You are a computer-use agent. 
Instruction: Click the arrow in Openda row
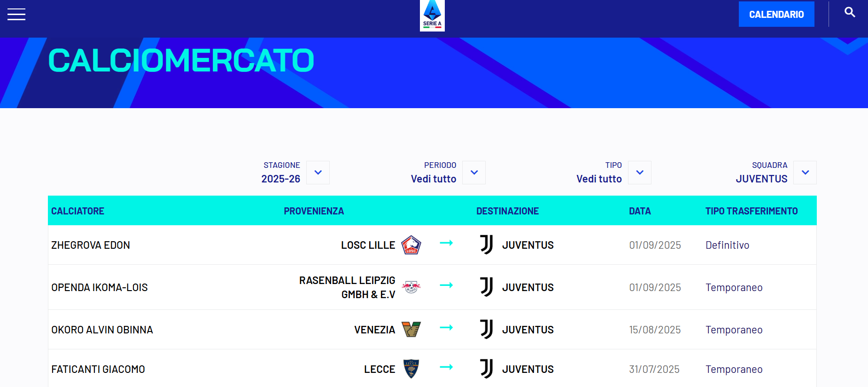446,285
